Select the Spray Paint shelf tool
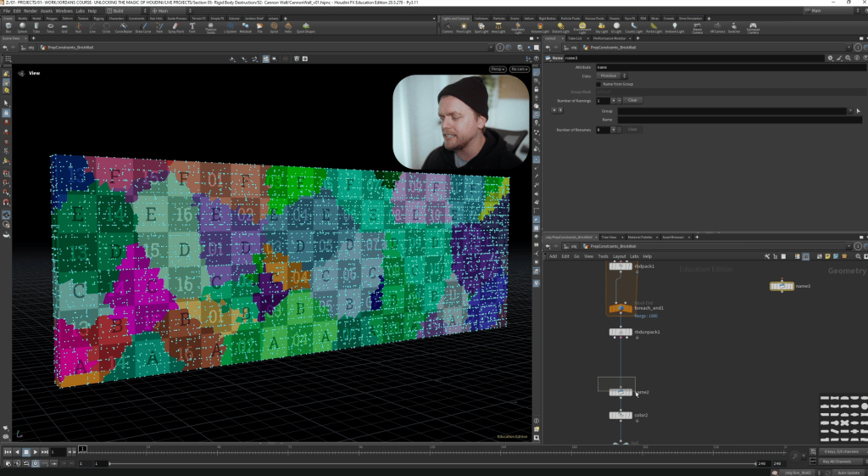 coord(175,27)
